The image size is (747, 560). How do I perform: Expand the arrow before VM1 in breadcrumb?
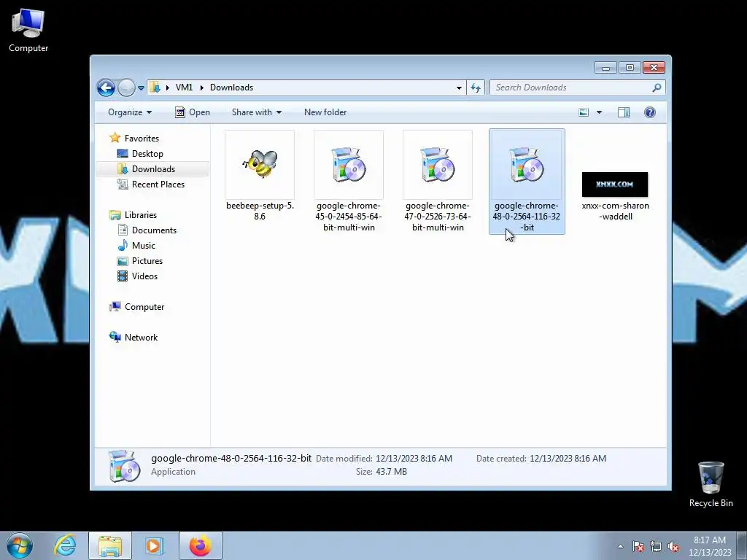coord(167,87)
